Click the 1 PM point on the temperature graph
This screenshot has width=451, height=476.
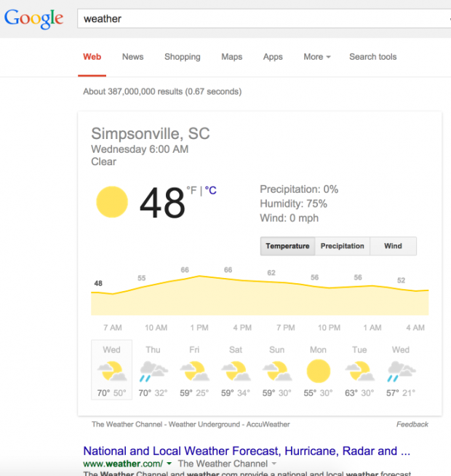[x=199, y=276]
